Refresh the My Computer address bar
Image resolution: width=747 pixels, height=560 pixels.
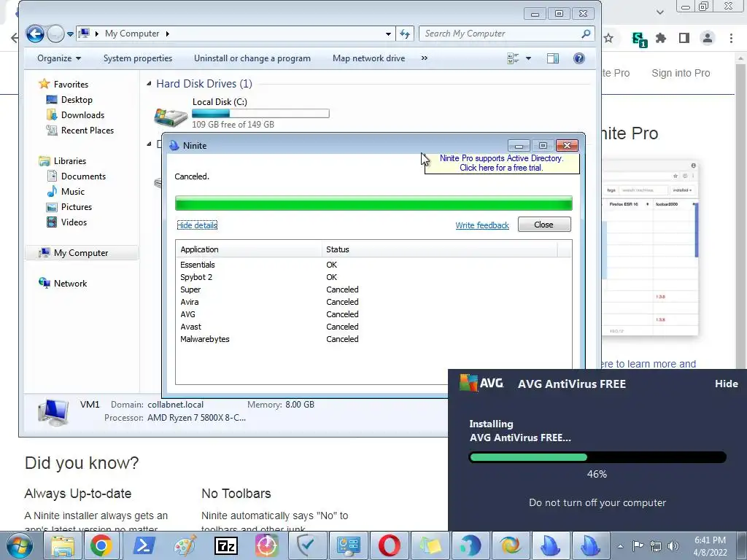point(404,34)
